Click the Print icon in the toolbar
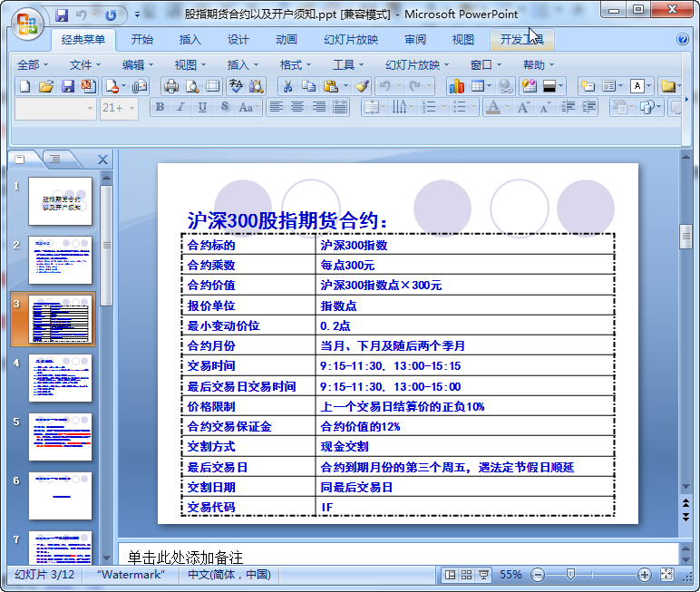This screenshot has width=700, height=592. [170, 86]
